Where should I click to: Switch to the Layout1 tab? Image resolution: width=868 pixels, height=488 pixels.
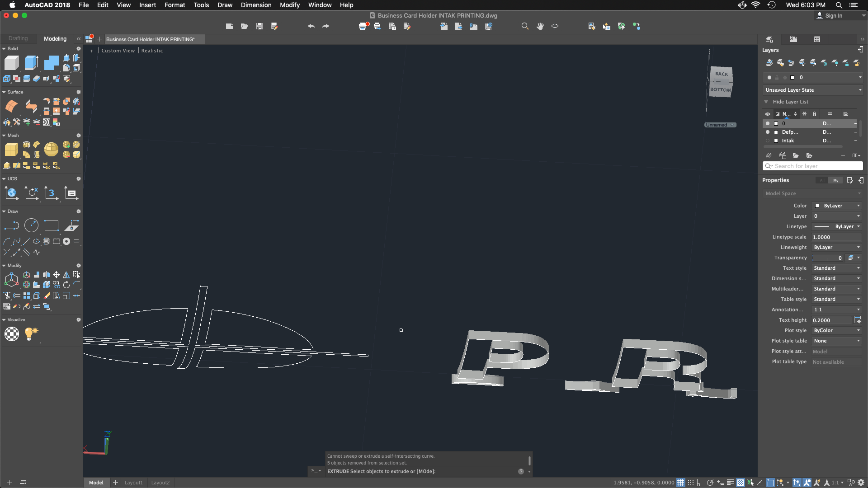tap(133, 483)
